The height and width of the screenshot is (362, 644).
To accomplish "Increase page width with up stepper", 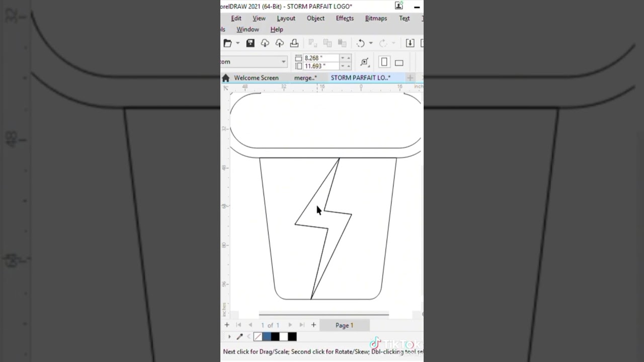I will pyautogui.click(x=349, y=58).
